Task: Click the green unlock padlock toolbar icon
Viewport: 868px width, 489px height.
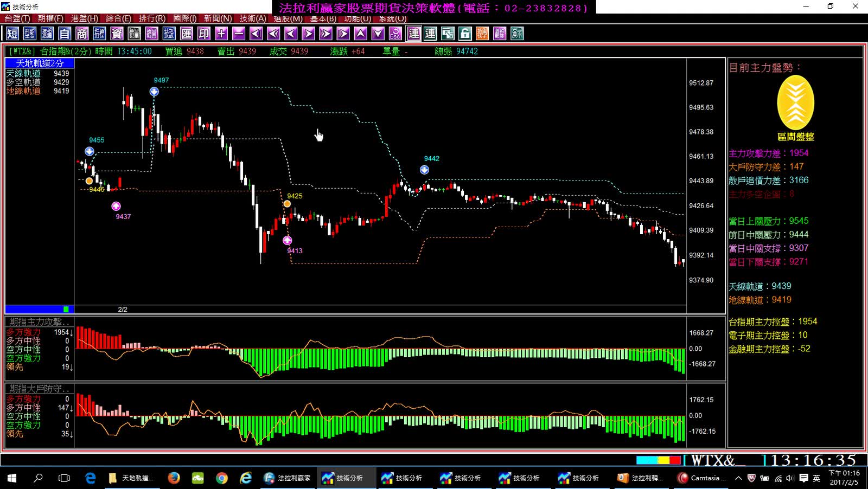Action: pyautogui.click(x=465, y=34)
